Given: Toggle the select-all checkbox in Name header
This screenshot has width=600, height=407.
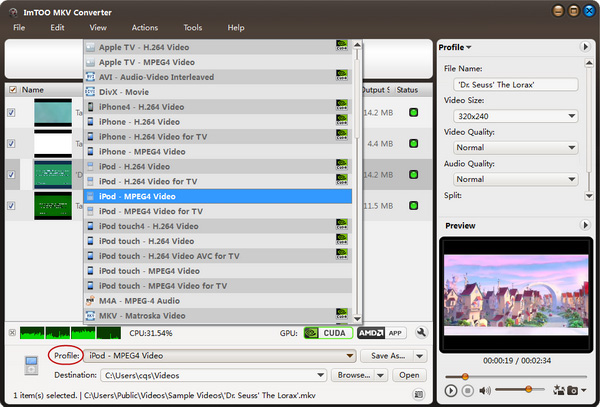Looking at the screenshot, I should [13, 90].
